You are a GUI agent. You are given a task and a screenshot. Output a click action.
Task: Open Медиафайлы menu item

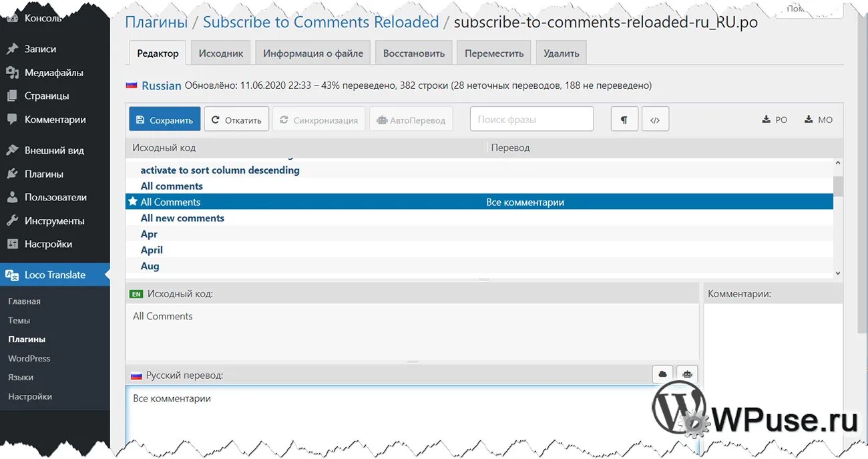pyautogui.click(x=55, y=72)
